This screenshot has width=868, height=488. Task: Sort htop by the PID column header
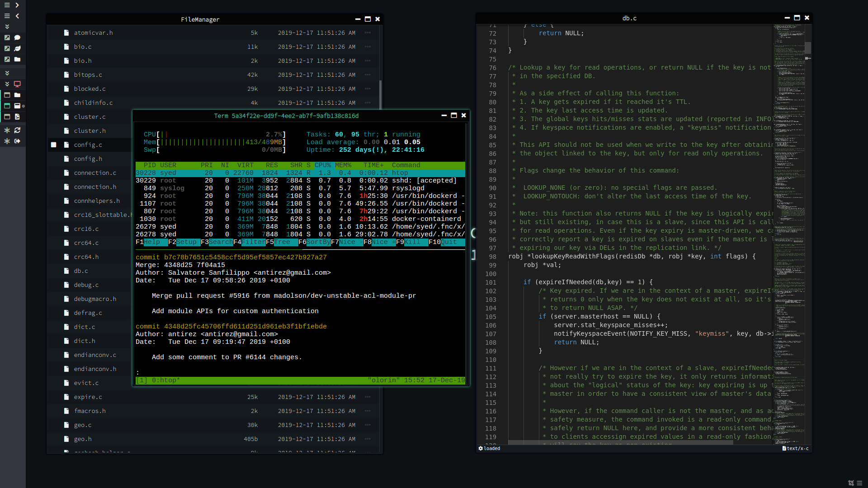click(x=150, y=165)
